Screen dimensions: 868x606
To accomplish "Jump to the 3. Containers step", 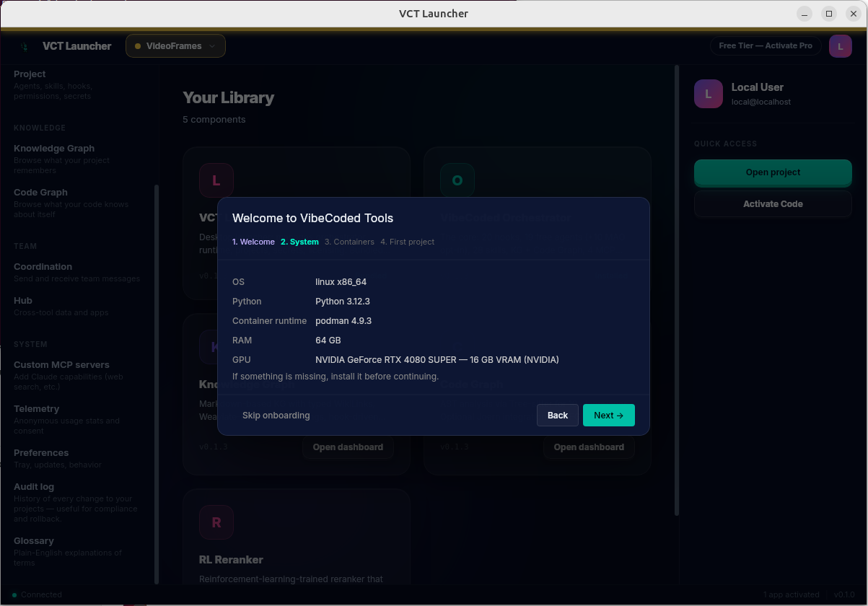I will point(349,242).
